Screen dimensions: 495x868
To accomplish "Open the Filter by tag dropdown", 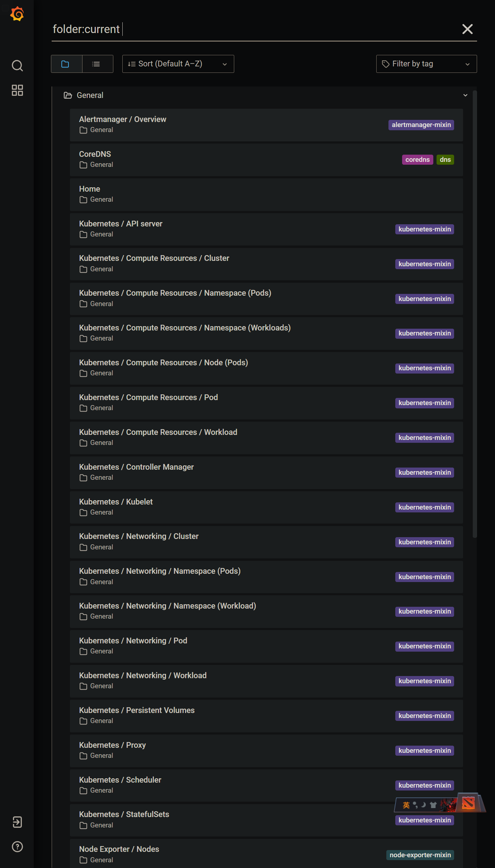I will coord(426,64).
